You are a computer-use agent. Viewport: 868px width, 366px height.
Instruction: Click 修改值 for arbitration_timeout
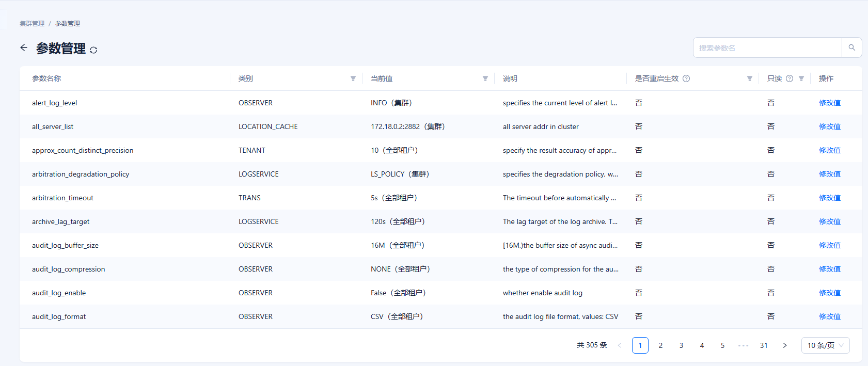pyautogui.click(x=829, y=198)
